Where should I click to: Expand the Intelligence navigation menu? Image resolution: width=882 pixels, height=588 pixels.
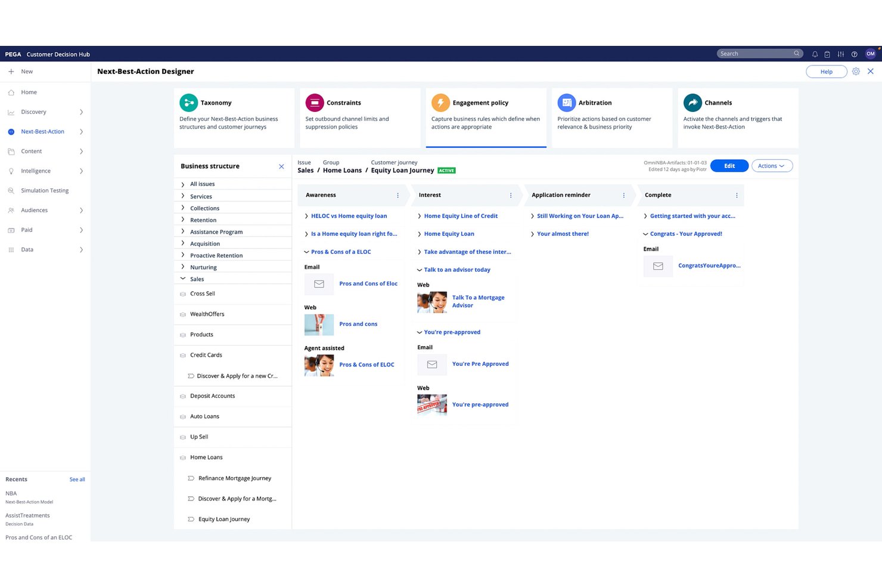coord(82,171)
